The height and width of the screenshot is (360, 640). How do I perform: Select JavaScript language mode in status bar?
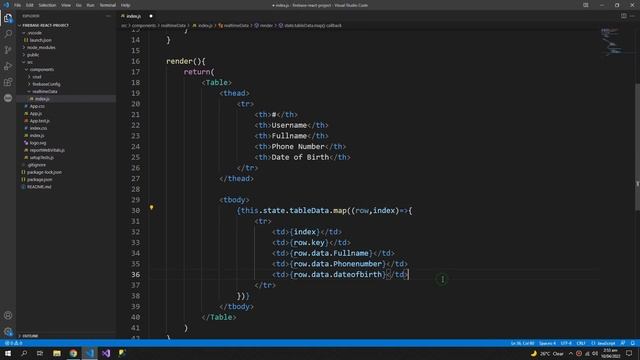click(603, 343)
